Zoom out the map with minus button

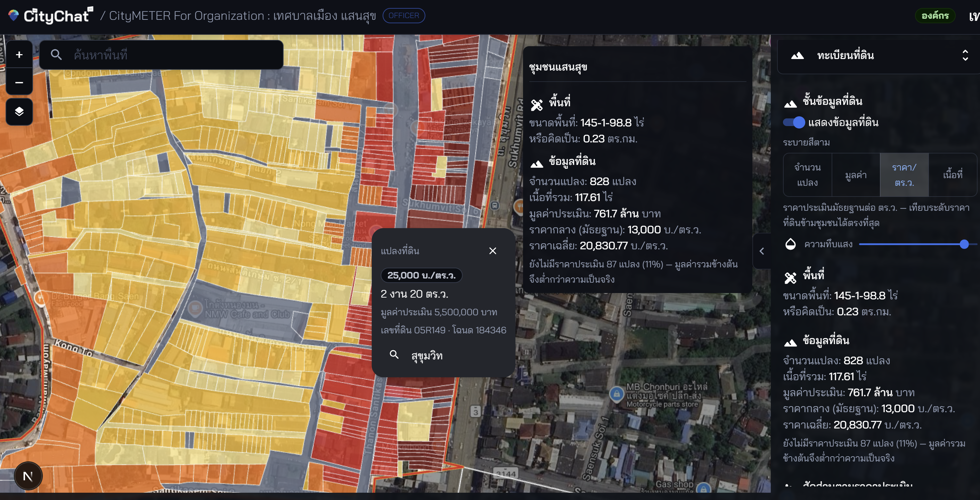click(19, 82)
